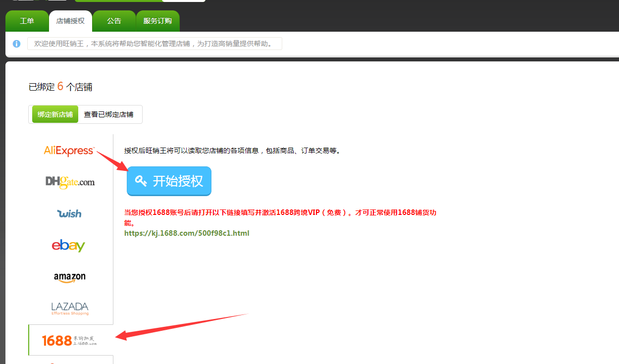
Task: Pick the LAZADA platform logo
Action: (x=70, y=309)
